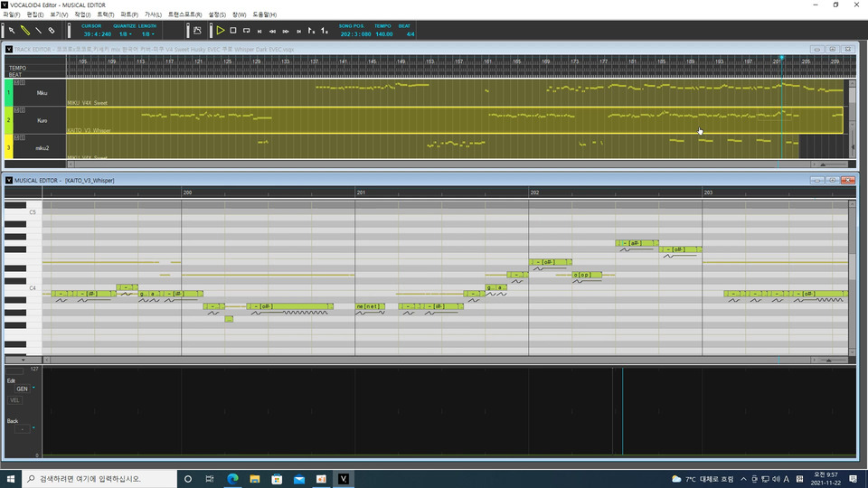
Task: Open the Length 1/8 dropdown
Action: [147, 34]
